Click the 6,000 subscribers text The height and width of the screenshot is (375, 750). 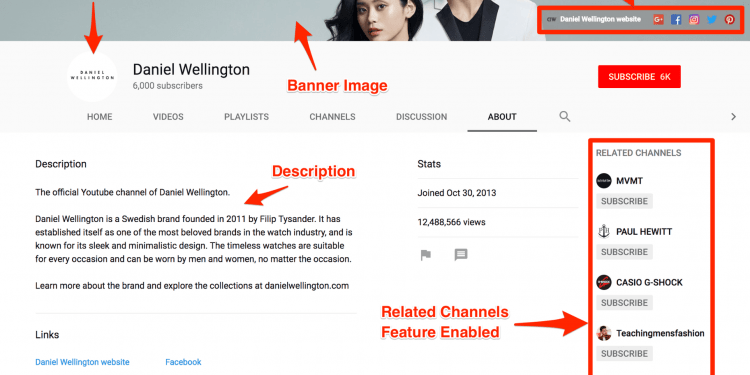(x=168, y=86)
